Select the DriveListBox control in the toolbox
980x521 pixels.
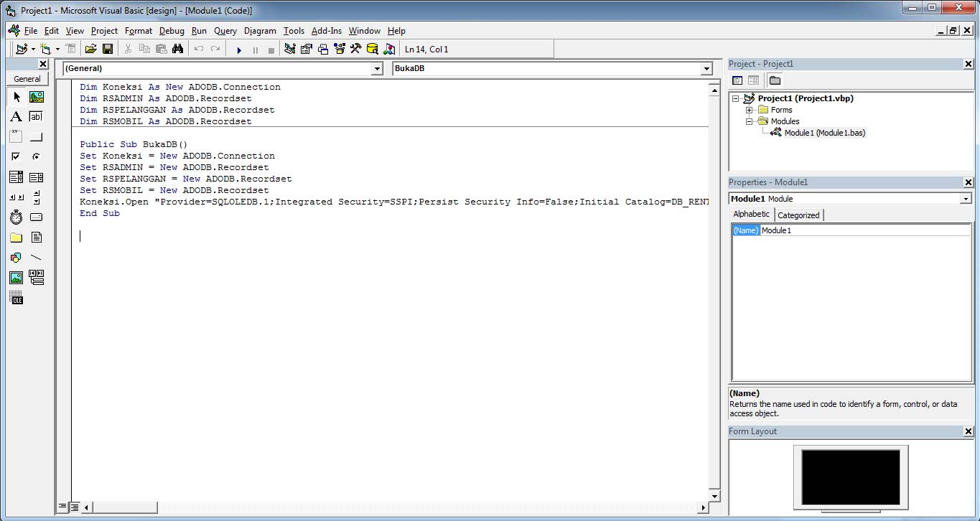(37, 217)
